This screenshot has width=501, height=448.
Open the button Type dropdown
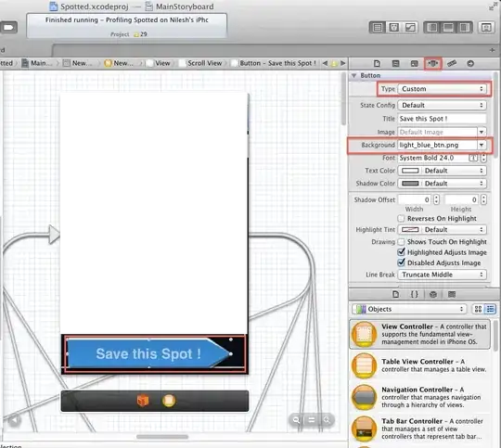pyautogui.click(x=443, y=89)
